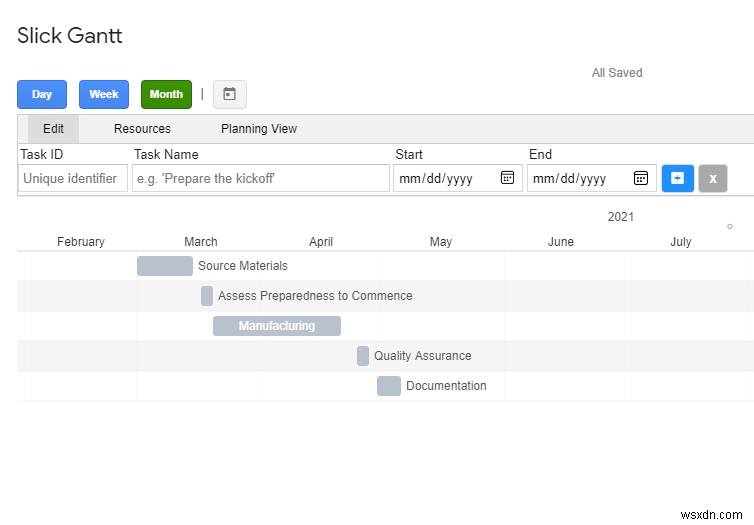This screenshot has height=525, width=754.
Task: Open the calendar date picker beside Month
Action: (x=230, y=94)
